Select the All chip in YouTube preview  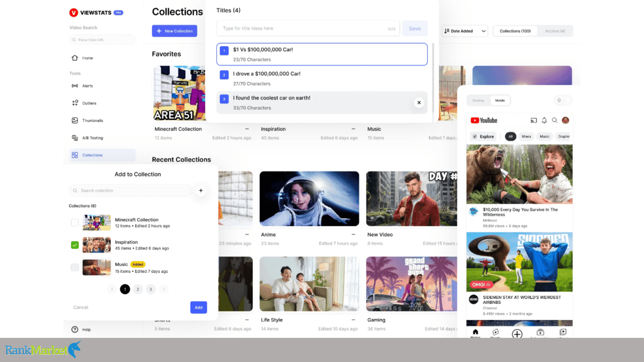click(510, 137)
